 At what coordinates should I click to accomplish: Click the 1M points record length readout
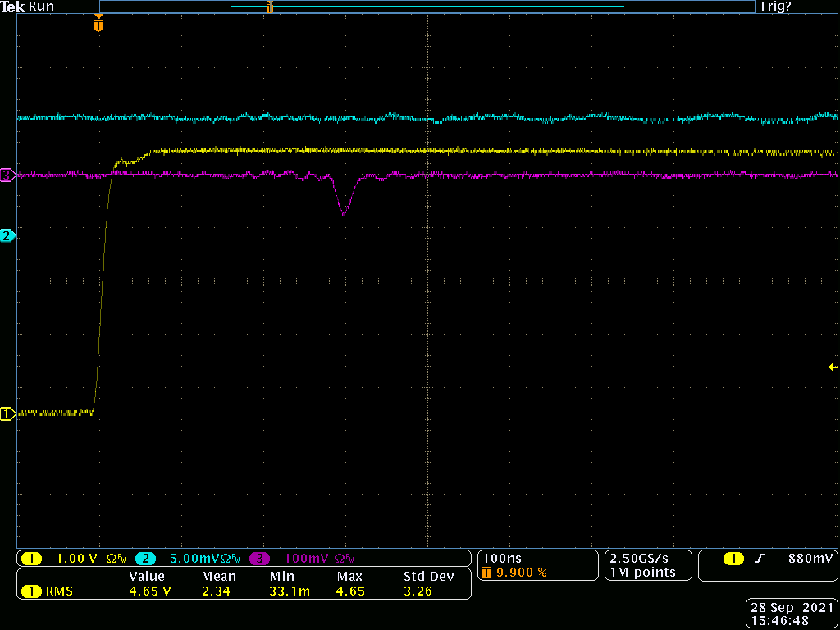pyautogui.click(x=642, y=573)
